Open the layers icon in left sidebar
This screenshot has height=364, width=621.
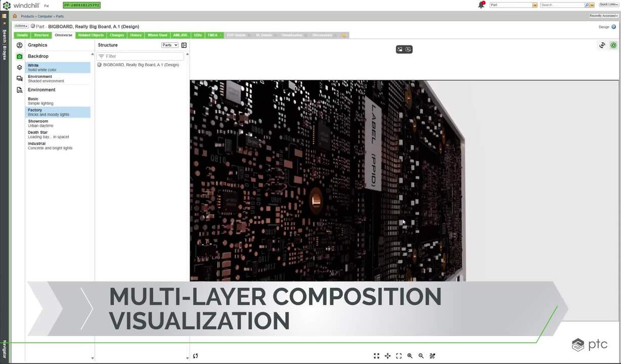(19, 67)
